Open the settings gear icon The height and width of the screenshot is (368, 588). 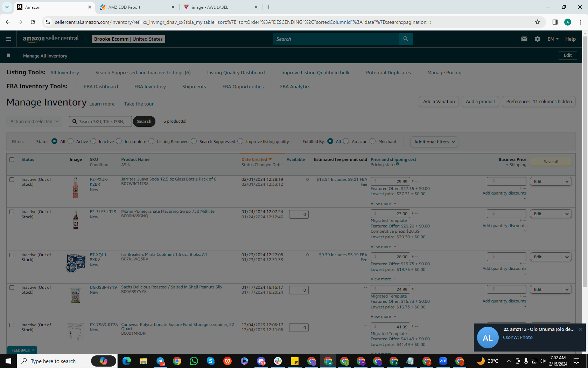pyautogui.click(x=538, y=39)
